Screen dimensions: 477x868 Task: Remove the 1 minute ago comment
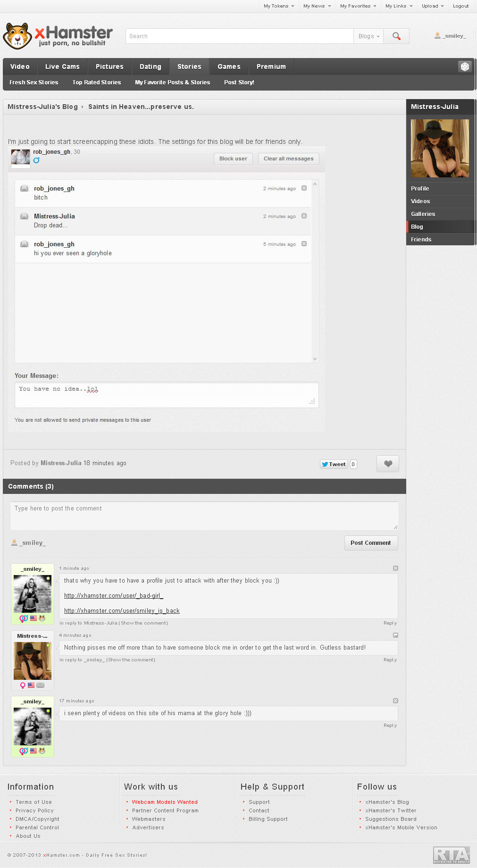[x=395, y=568]
